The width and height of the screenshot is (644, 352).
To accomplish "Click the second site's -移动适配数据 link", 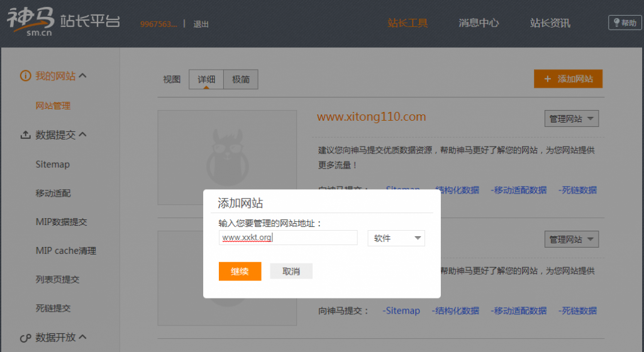I will [x=519, y=311].
